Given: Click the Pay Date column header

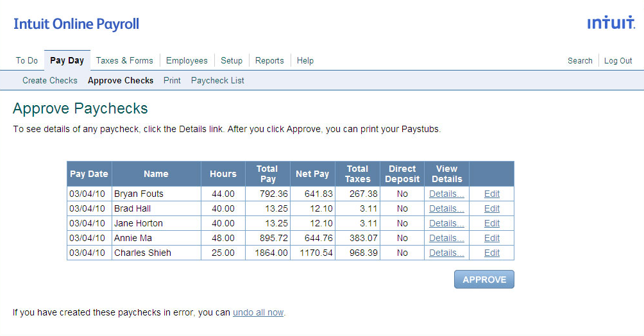Looking at the screenshot, I should point(89,174).
